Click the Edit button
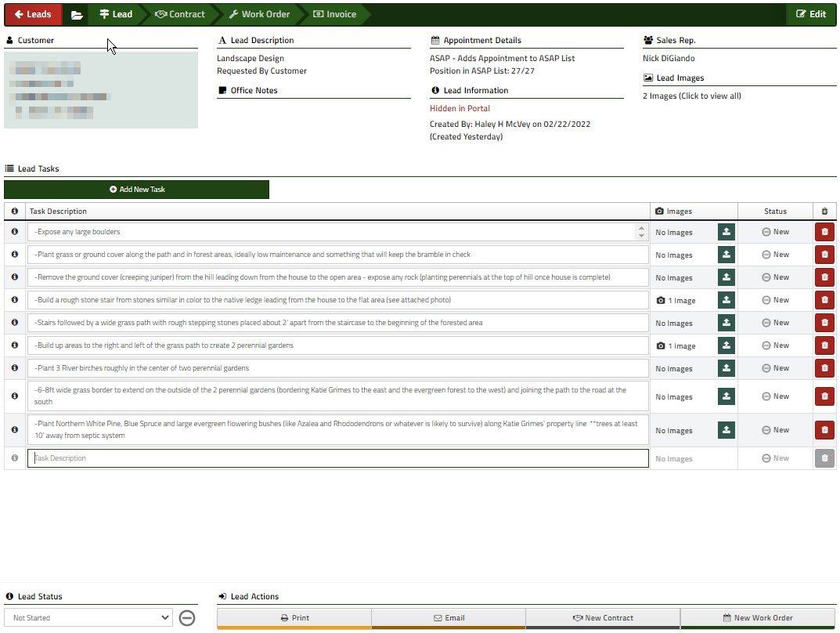 [x=811, y=14]
